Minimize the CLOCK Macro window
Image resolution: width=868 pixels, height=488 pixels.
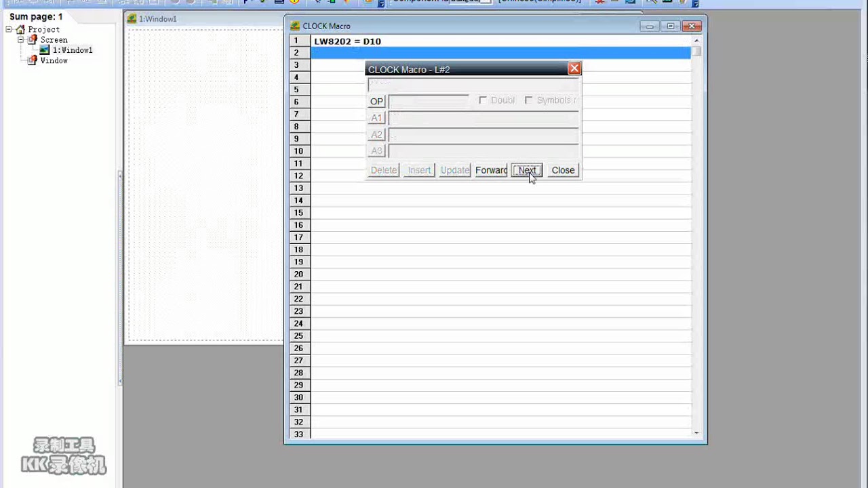(x=650, y=26)
